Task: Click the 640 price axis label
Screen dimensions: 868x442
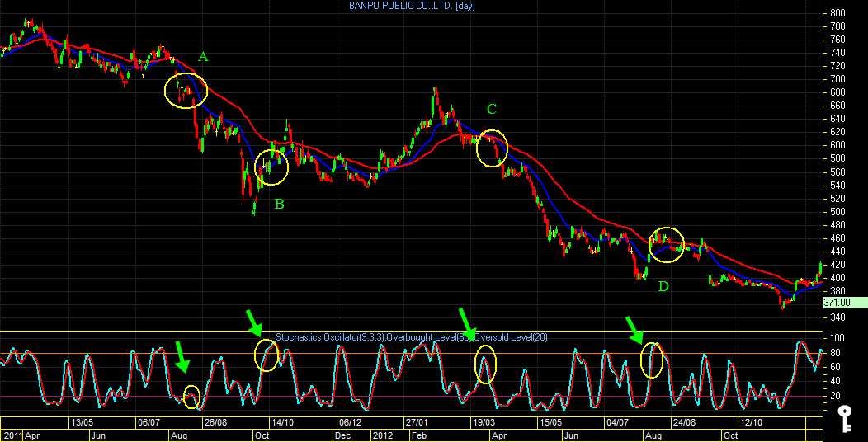Action: pos(837,119)
